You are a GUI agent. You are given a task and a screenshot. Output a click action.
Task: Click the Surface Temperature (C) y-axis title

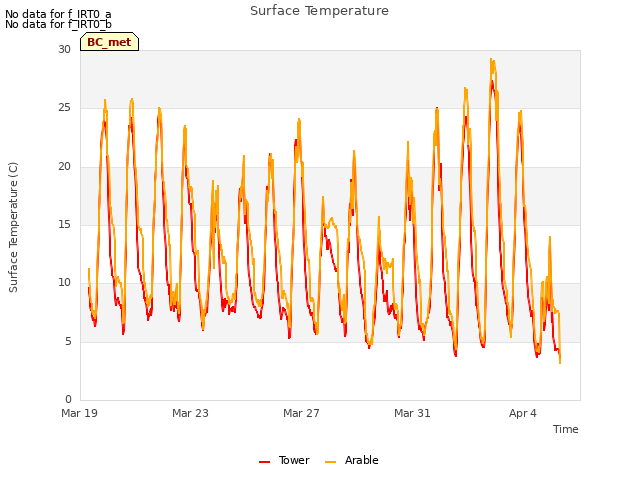coord(13,227)
